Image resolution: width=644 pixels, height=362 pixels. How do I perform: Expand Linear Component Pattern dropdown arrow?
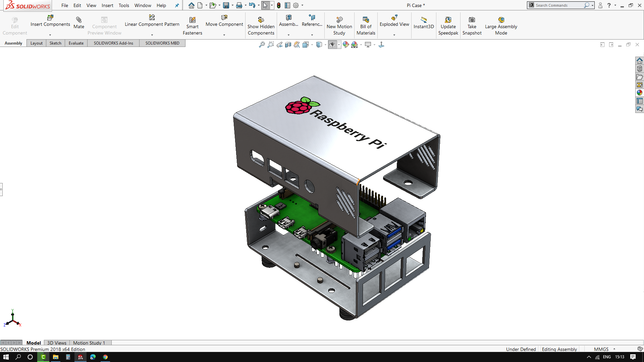click(x=152, y=35)
